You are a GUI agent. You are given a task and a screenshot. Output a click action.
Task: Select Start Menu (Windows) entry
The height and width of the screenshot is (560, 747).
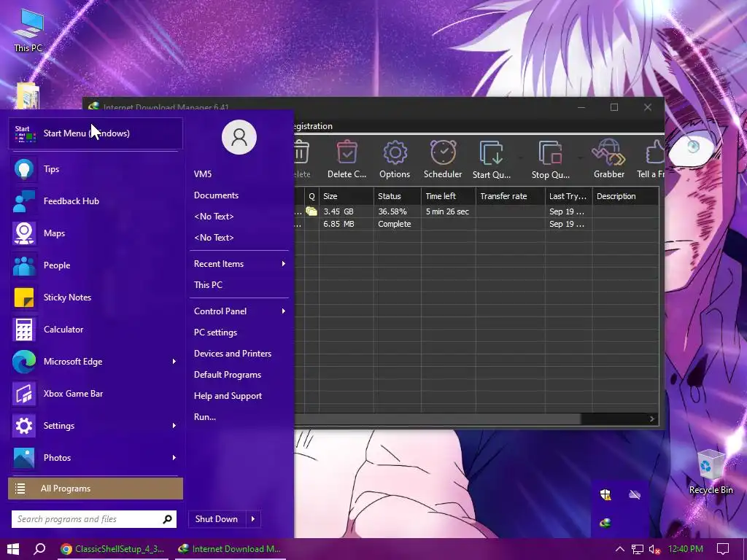96,133
